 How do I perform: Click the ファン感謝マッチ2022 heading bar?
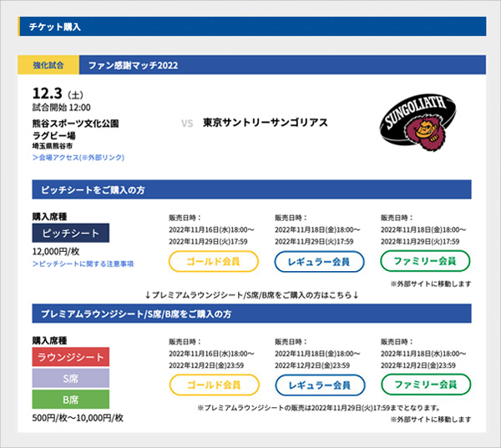(282, 65)
